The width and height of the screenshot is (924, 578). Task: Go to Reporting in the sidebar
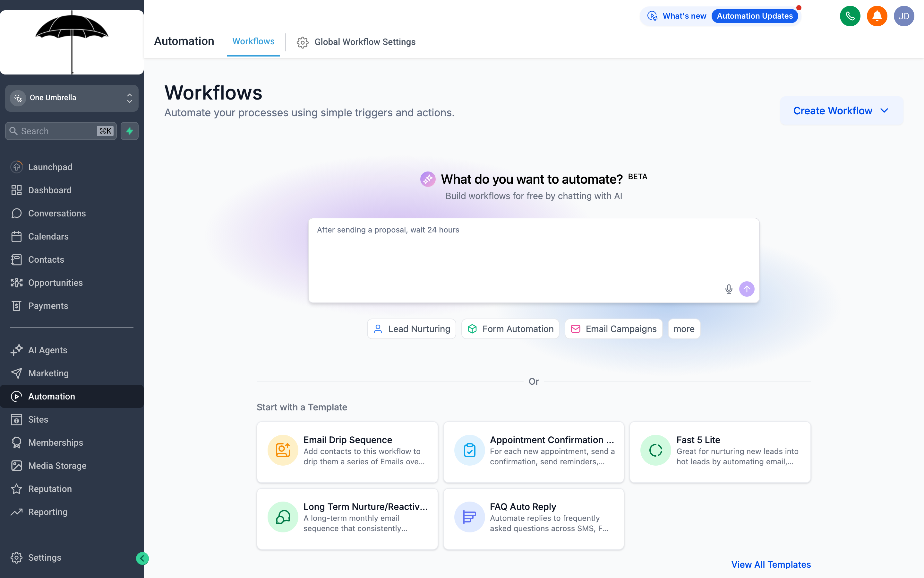coord(48,512)
